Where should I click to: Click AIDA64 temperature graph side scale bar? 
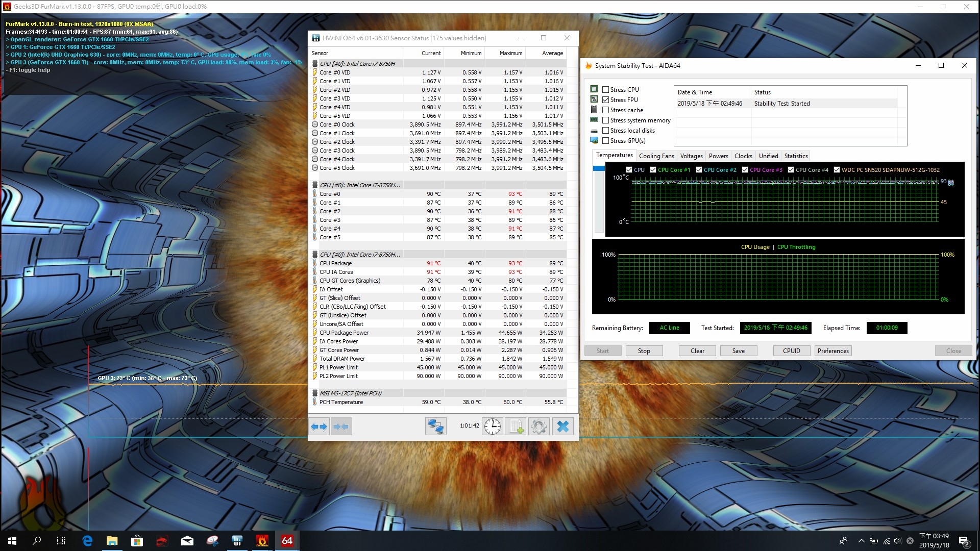click(599, 199)
